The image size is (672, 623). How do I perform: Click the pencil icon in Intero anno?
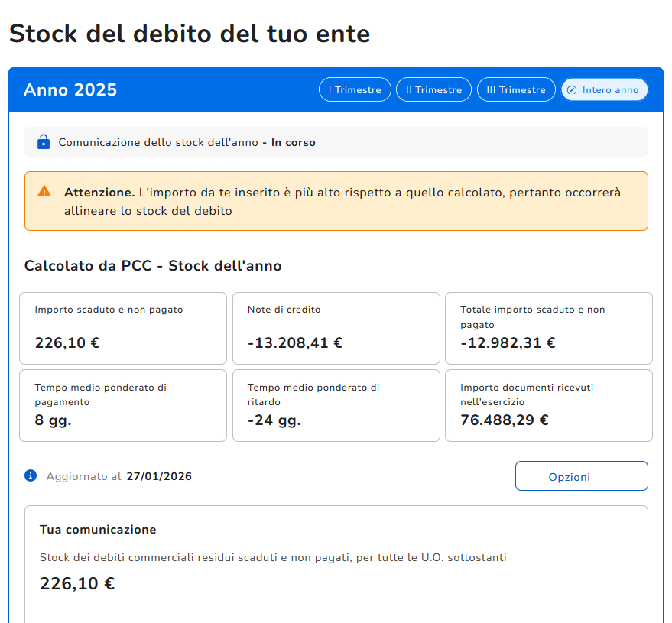[x=571, y=90]
